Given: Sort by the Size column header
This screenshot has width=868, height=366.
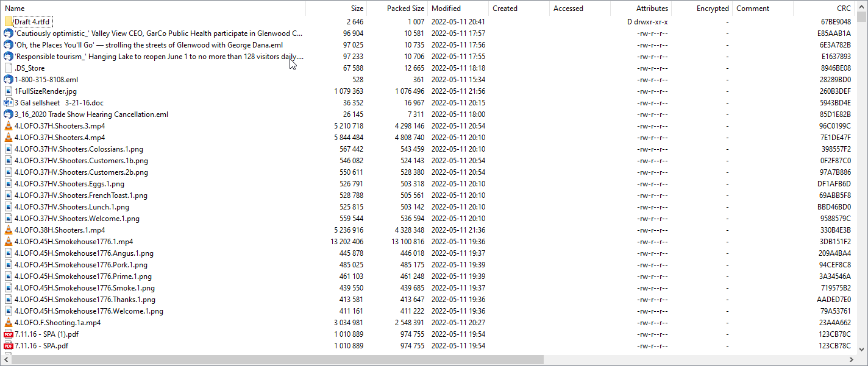Looking at the screenshot, I should pyautogui.click(x=357, y=9).
